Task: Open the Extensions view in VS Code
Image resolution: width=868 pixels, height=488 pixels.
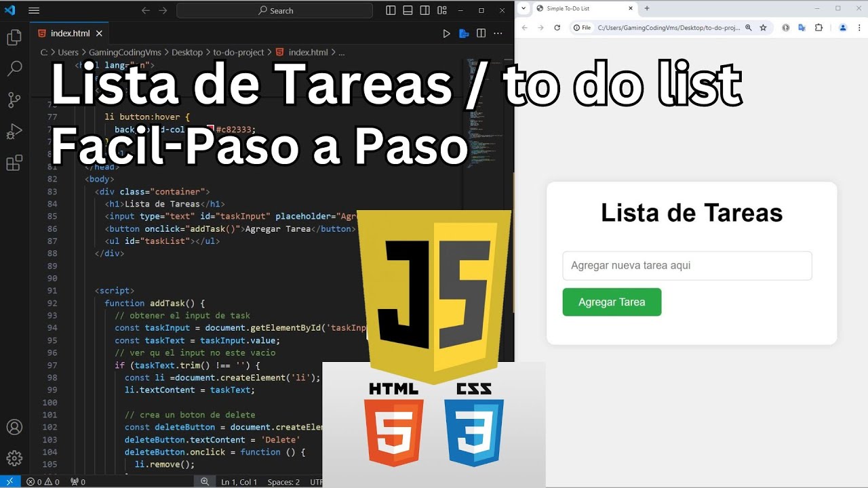Action: point(14,163)
